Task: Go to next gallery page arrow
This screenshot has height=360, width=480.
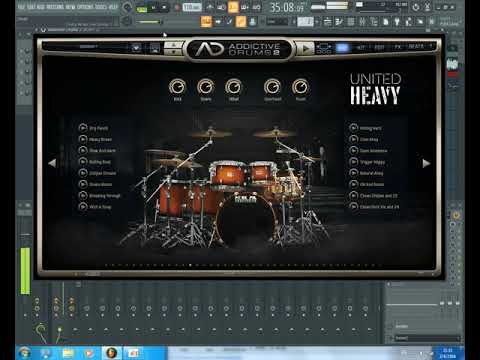Action: pyautogui.click(x=426, y=163)
